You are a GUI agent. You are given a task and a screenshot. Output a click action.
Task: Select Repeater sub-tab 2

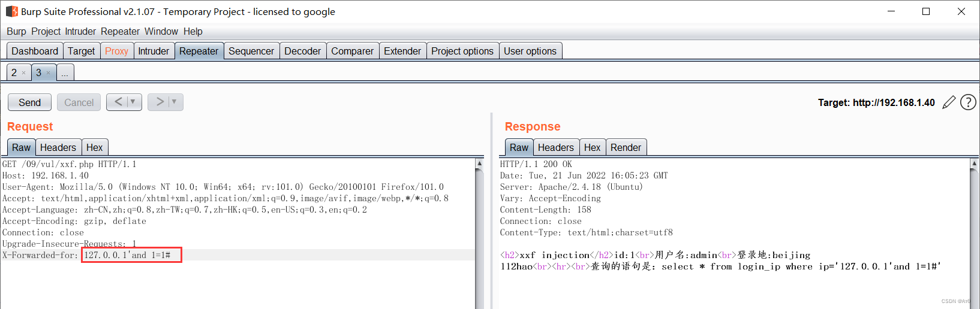(14, 72)
